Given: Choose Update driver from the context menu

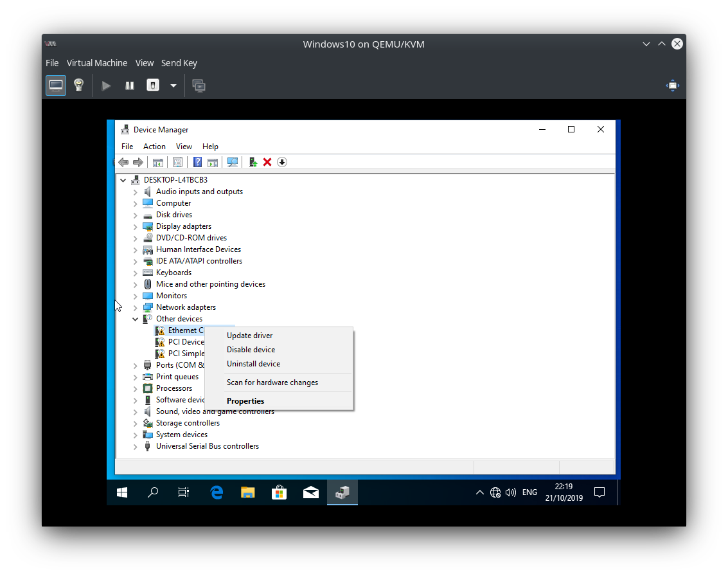Looking at the screenshot, I should pyautogui.click(x=279, y=336).
